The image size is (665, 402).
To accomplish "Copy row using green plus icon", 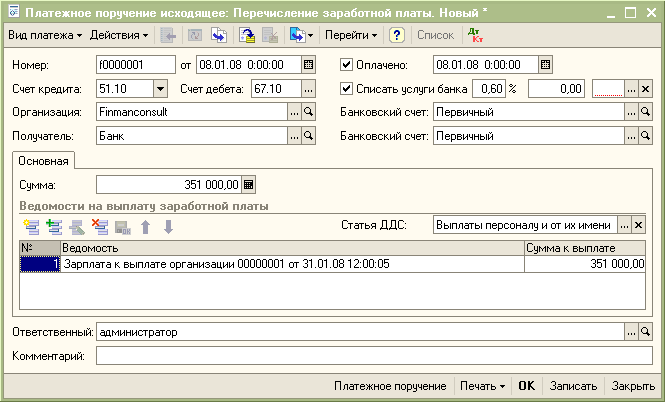I will (x=54, y=227).
